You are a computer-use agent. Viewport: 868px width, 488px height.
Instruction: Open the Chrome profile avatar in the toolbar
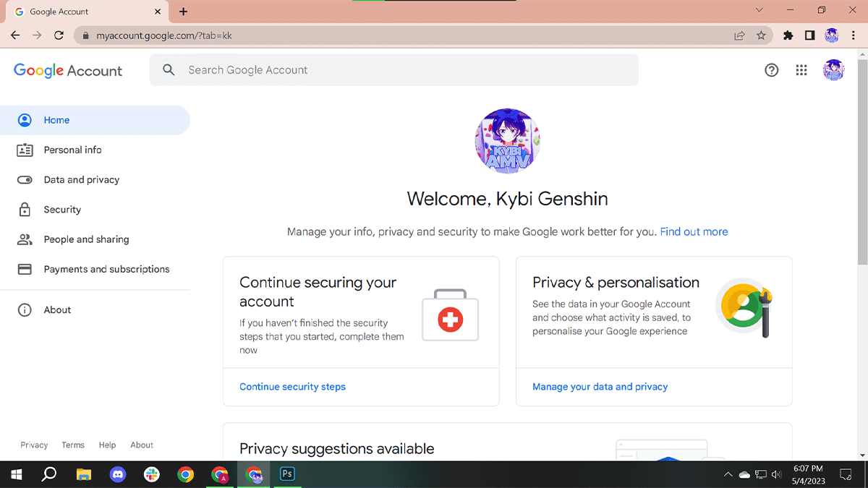pos(832,35)
